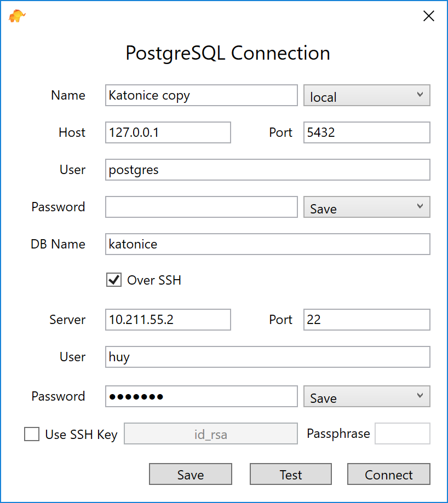Focus the connection Name field
The height and width of the screenshot is (503, 448).
[x=202, y=95]
